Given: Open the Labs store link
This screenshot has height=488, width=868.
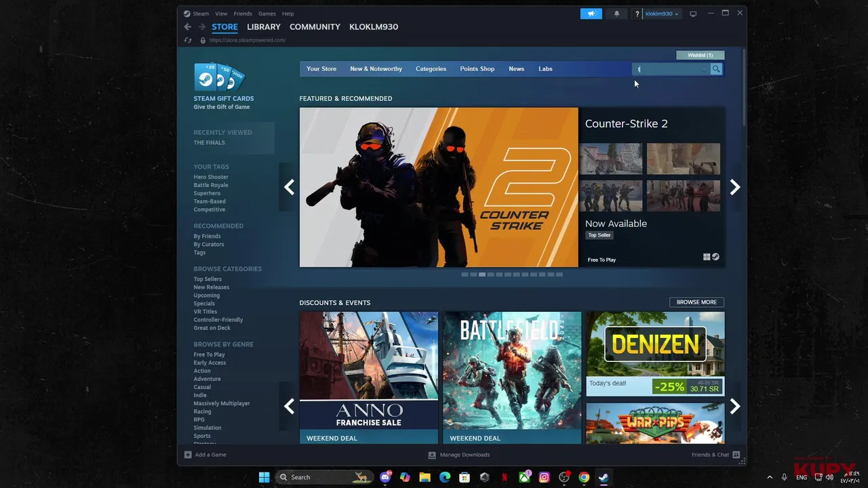Looking at the screenshot, I should pos(545,69).
